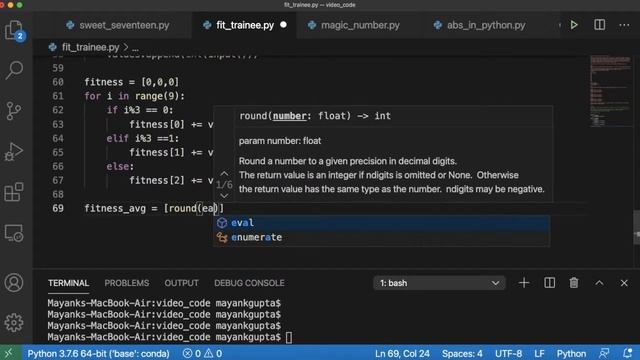The height and width of the screenshot is (360, 640).
Task: Open the PROBLEMS panel tab
Action: point(127,283)
